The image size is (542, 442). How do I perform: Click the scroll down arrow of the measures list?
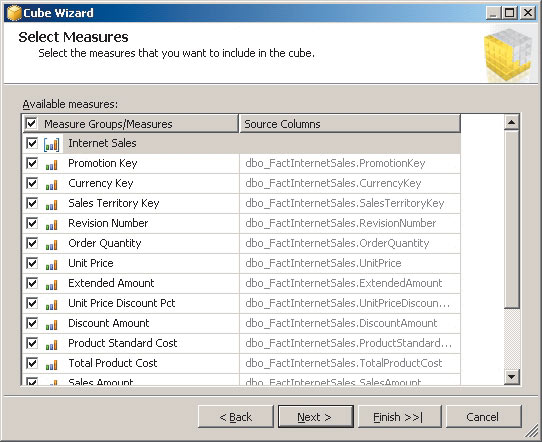click(512, 376)
